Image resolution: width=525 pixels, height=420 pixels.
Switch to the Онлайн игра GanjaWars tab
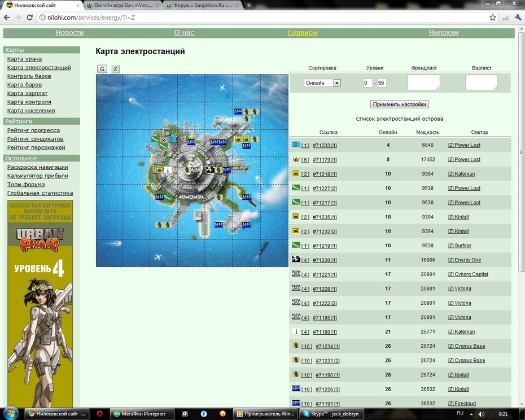tap(123, 5)
